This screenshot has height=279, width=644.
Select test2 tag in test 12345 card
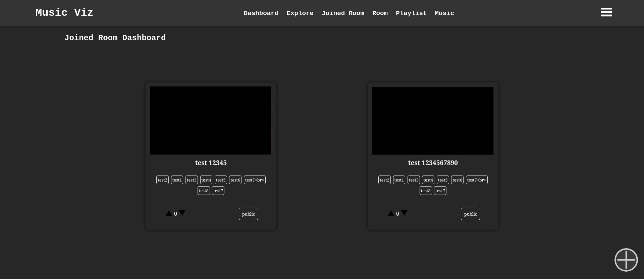(x=162, y=180)
